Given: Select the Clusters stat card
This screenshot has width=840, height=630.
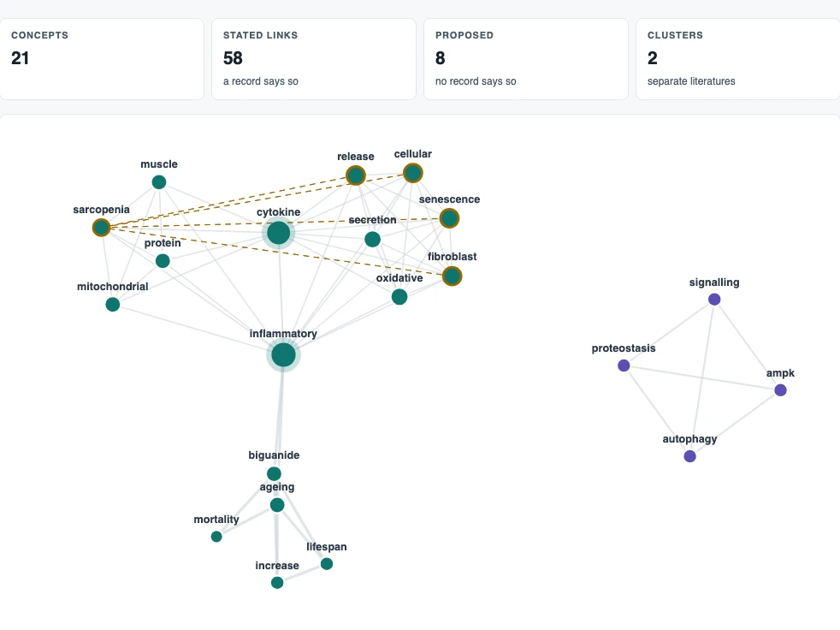Looking at the screenshot, I should (x=737, y=59).
